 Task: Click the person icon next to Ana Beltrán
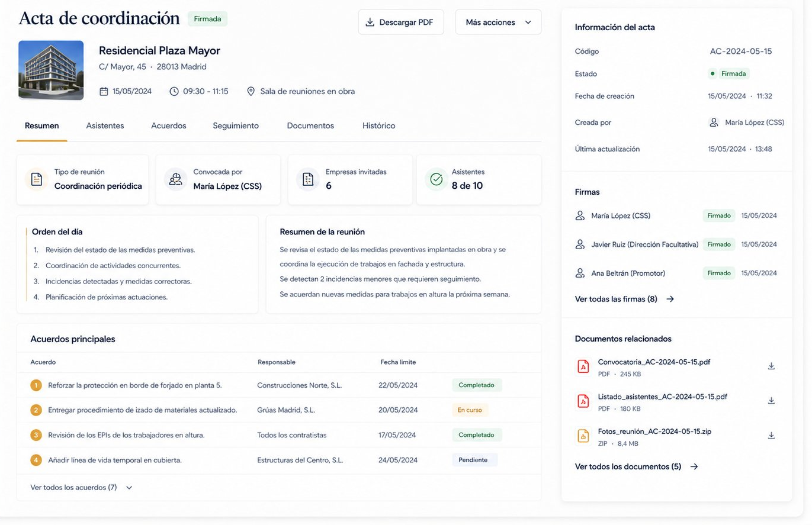580,273
